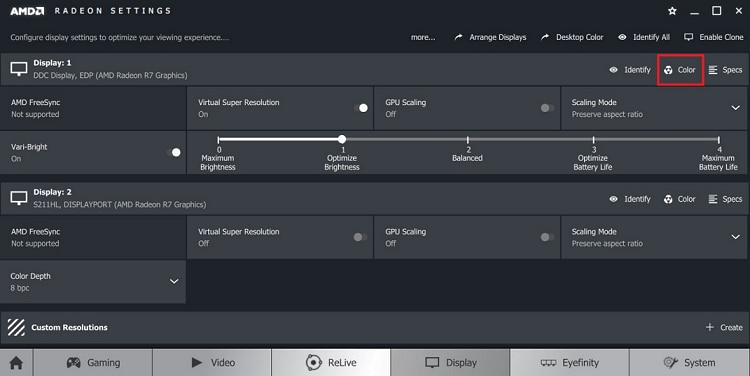Open Color settings for Display 1

point(680,70)
